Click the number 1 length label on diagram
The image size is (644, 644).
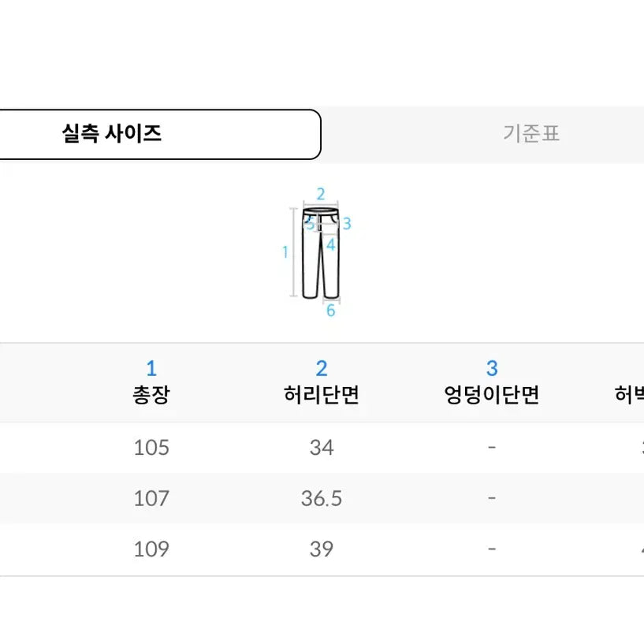tap(285, 251)
